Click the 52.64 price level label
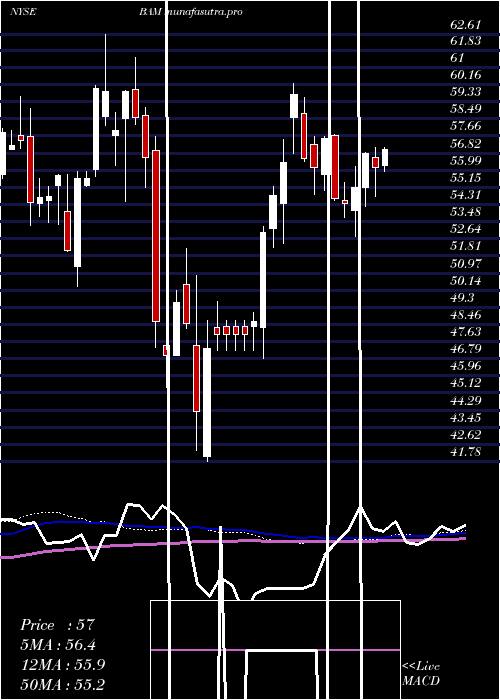This screenshot has width=500, height=700. [466, 229]
